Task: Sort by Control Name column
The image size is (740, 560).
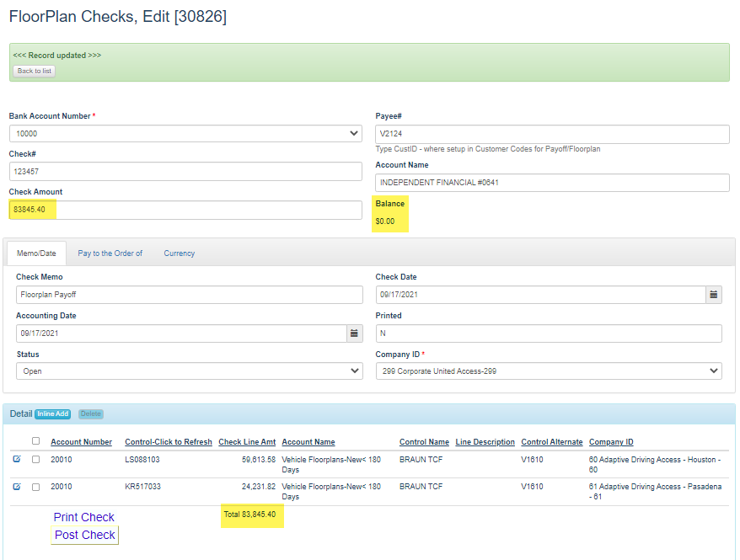Action: tap(424, 441)
